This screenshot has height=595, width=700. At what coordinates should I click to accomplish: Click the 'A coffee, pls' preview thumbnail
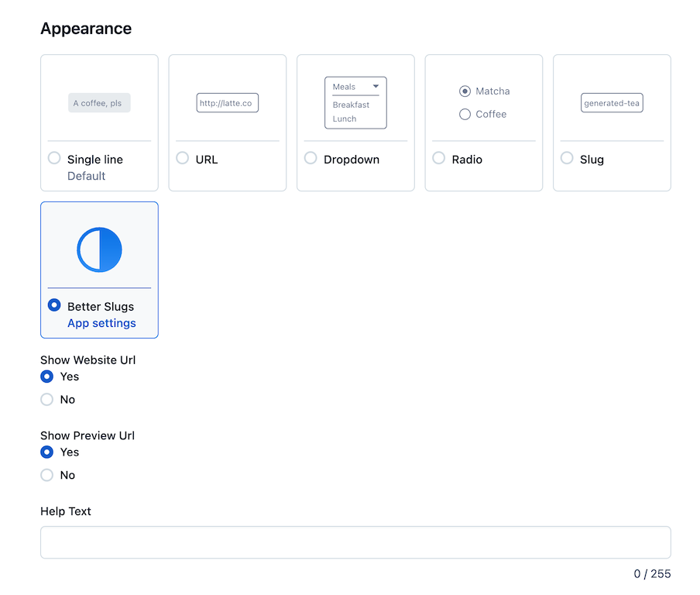click(99, 103)
